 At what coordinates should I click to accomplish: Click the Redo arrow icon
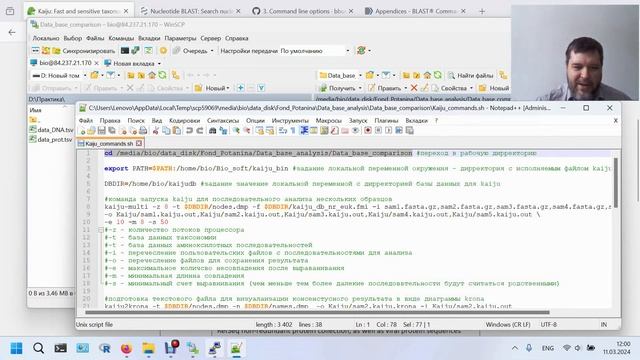(x=200, y=131)
